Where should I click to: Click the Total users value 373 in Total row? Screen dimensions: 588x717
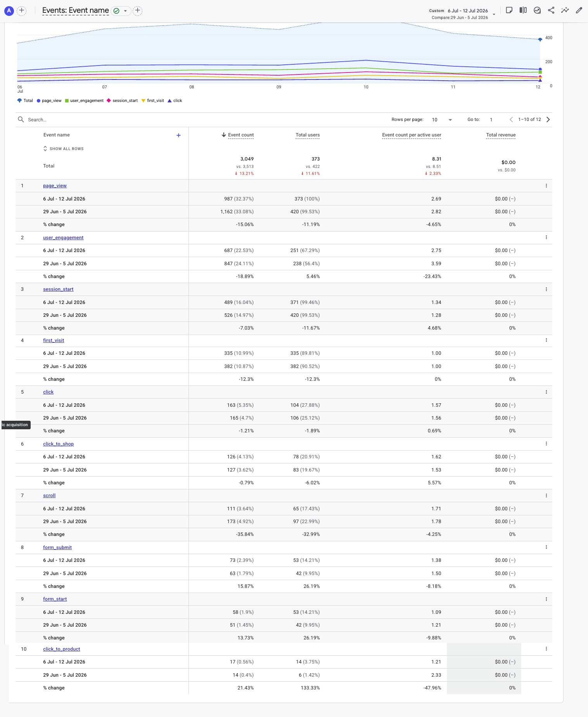(316, 159)
